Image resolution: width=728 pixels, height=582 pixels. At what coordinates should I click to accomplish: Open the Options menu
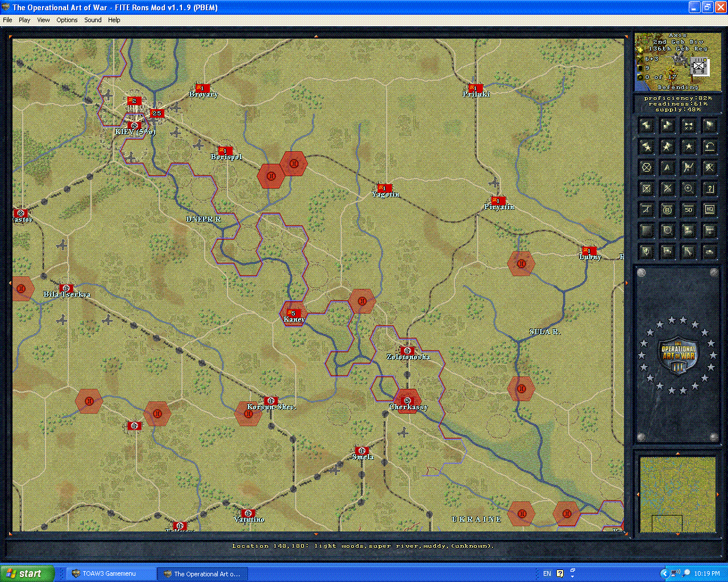click(67, 20)
